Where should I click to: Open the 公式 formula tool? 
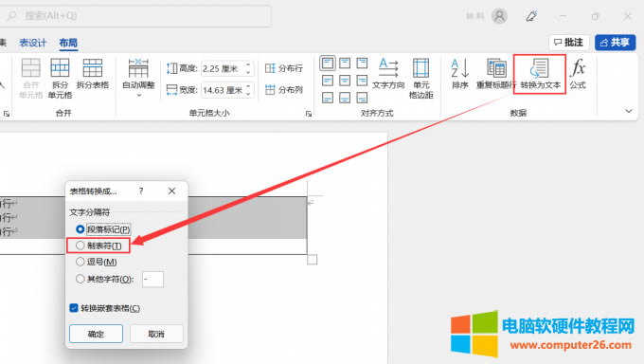tap(578, 74)
